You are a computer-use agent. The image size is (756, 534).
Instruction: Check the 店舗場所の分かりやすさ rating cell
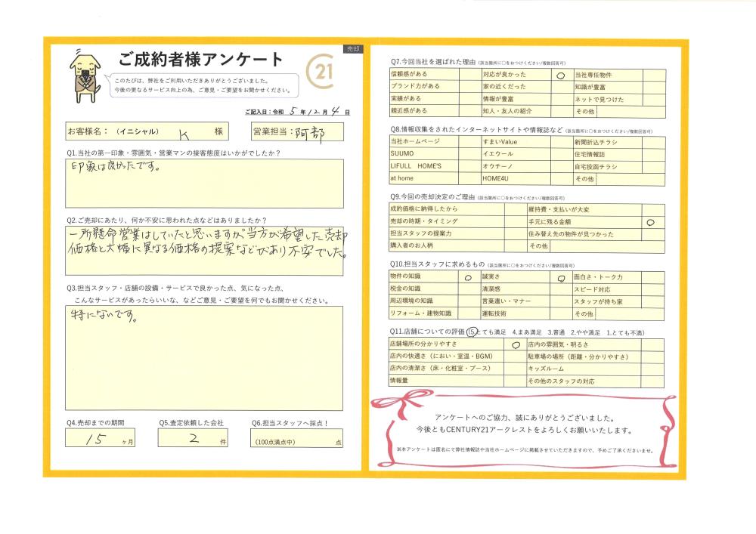514,344
